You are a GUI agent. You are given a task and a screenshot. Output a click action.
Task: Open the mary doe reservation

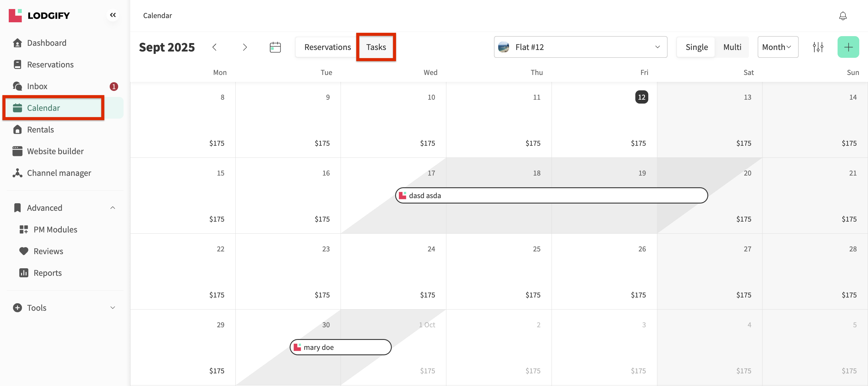click(x=340, y=347)
